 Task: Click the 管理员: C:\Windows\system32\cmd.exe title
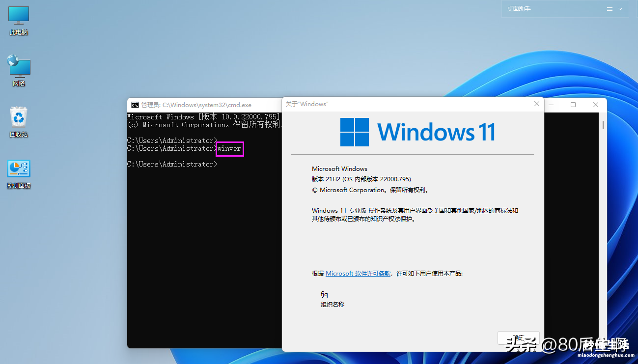click(x=196, y=105)
